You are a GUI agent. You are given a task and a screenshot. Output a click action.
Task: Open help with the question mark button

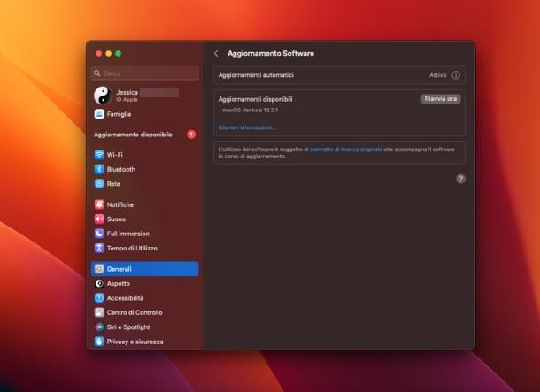460,179
